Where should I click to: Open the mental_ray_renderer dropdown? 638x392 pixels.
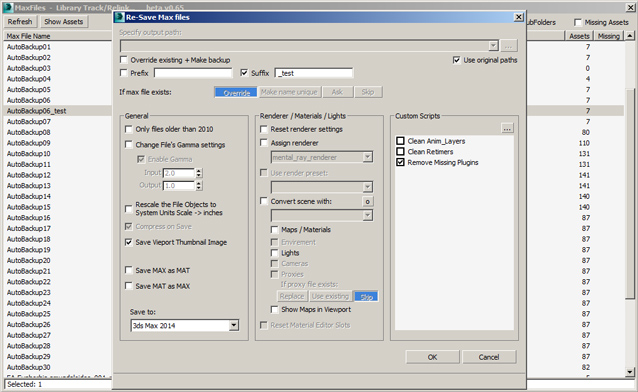point(367,157)
